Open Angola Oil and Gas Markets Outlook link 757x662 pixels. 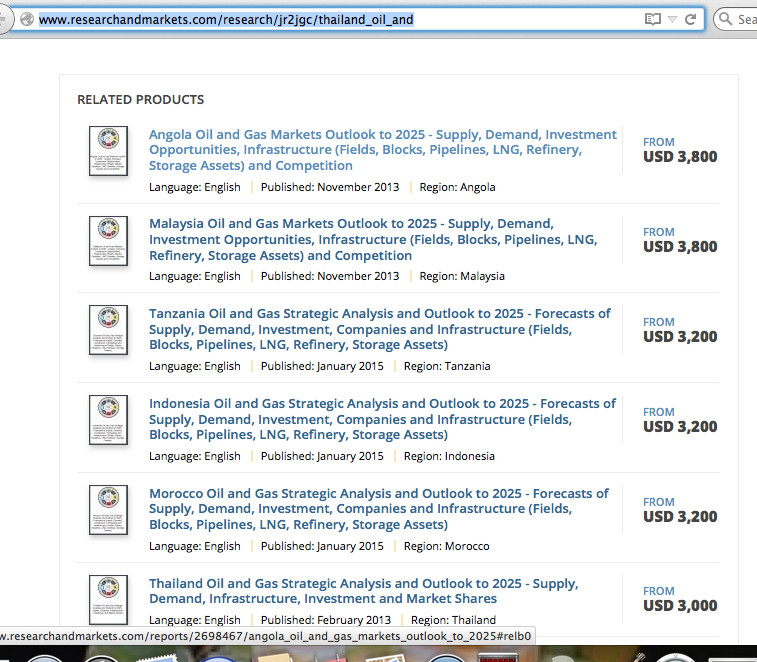tap(383, 150)
